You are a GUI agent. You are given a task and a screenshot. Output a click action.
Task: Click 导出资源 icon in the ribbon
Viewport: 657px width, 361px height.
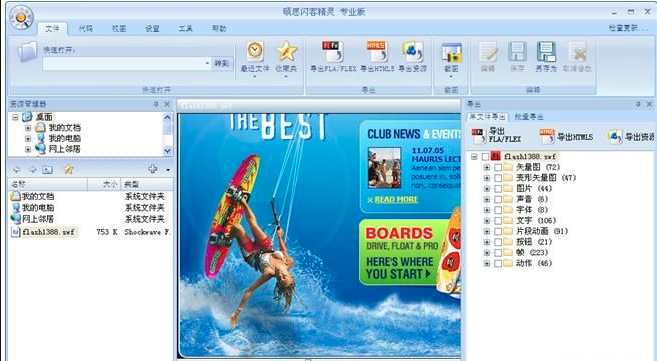point(412,52)
